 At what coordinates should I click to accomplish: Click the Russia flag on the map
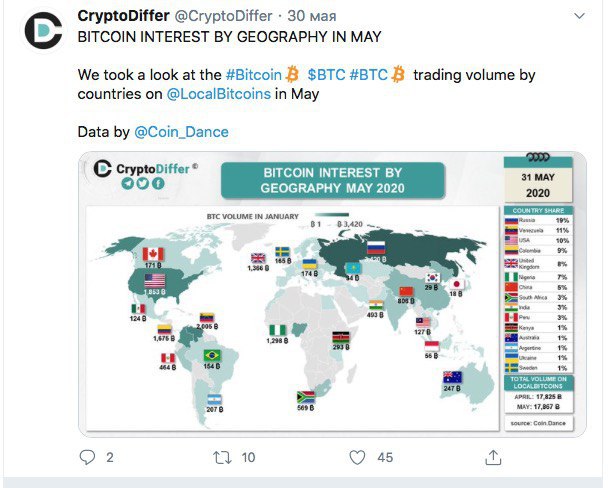tap(377, 248)
